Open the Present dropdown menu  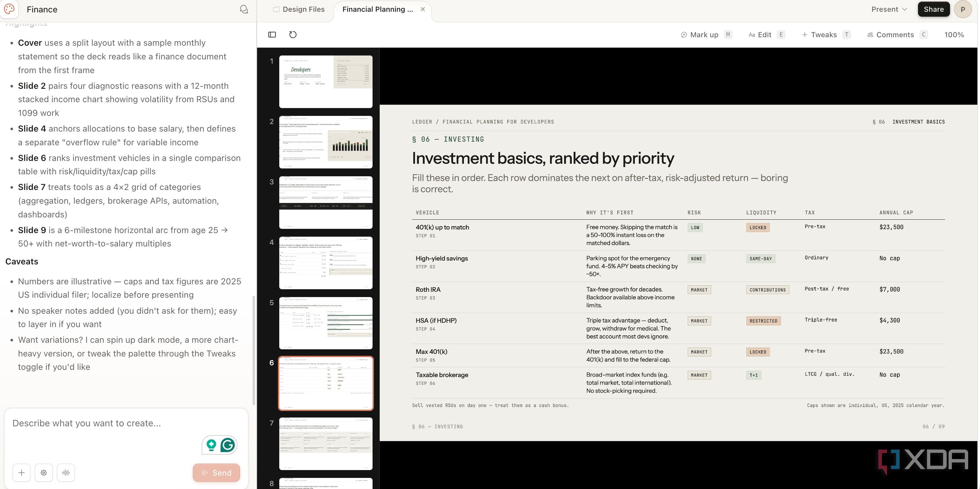pos(889,9)
